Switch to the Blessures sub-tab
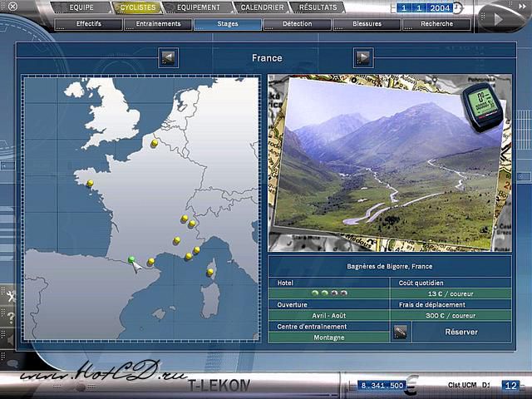This screenshot has width=532, height=399. [367, 24]
